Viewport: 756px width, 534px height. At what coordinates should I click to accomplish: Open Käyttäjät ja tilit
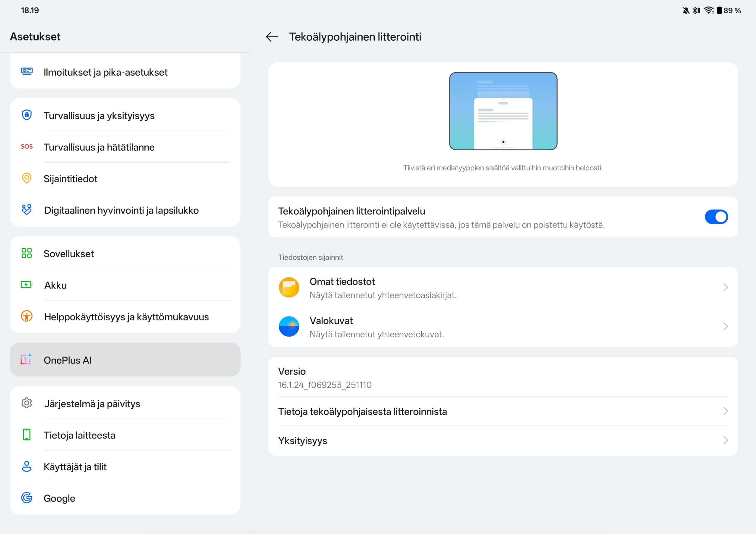coord(125,466)
